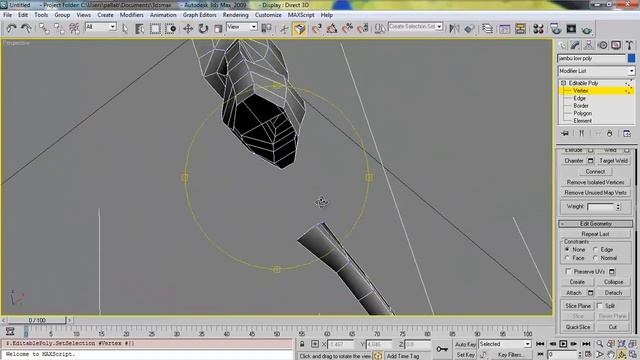Click the Bind to Space Warp icon
Screen dimensions: 640x360
click(74, 28)
